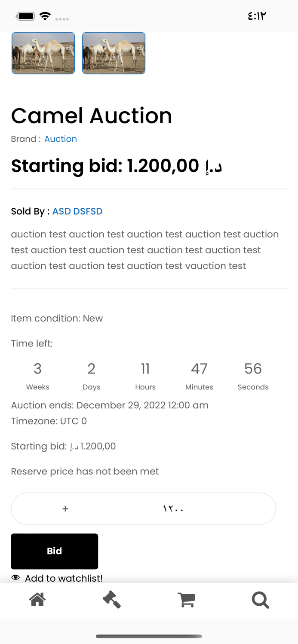
Task: Click the eye watchlist icon
Action: pos(15,577)
